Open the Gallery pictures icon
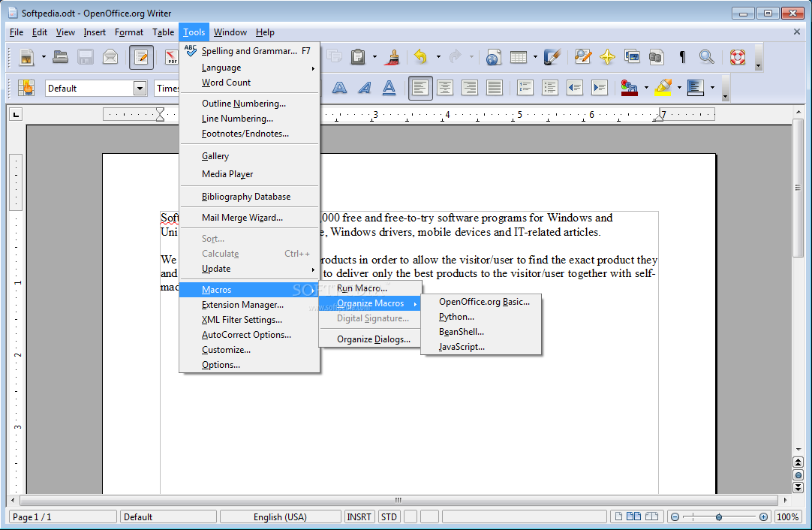 pos(633,57)
